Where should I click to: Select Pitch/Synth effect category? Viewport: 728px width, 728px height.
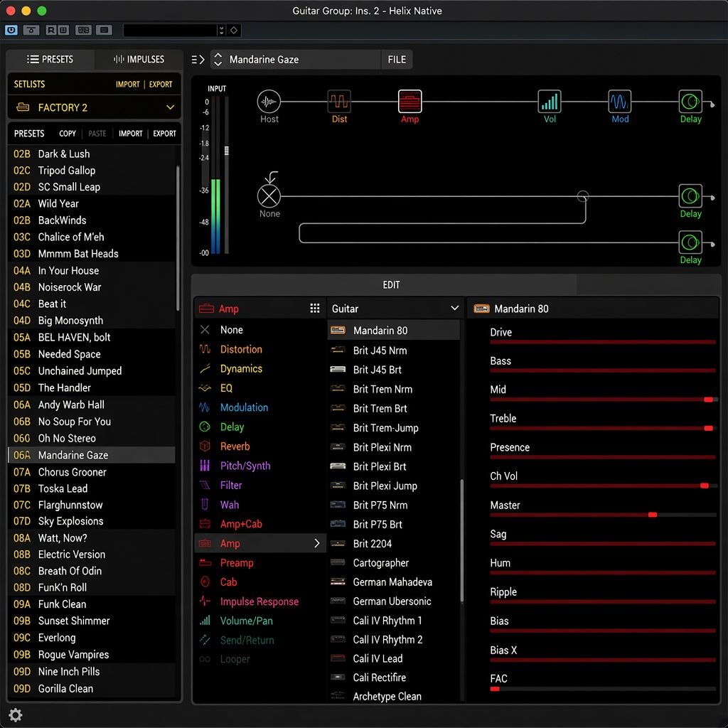260,466
